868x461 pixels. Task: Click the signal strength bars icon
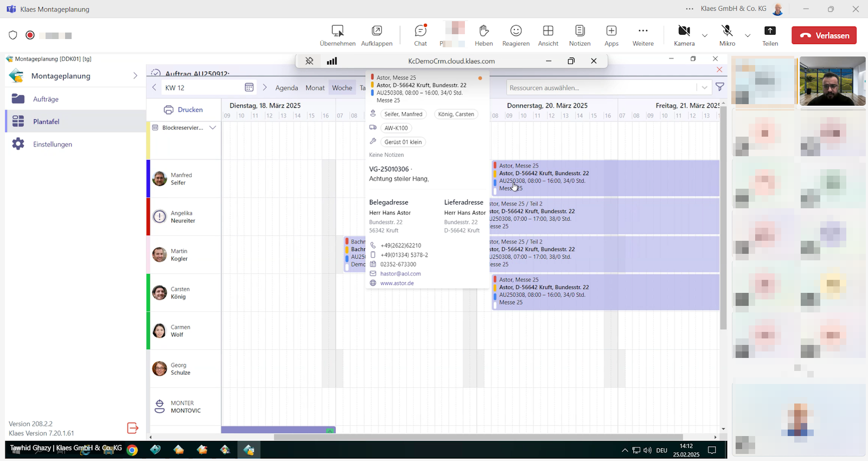pyautogui.click(x=332, y=61)
